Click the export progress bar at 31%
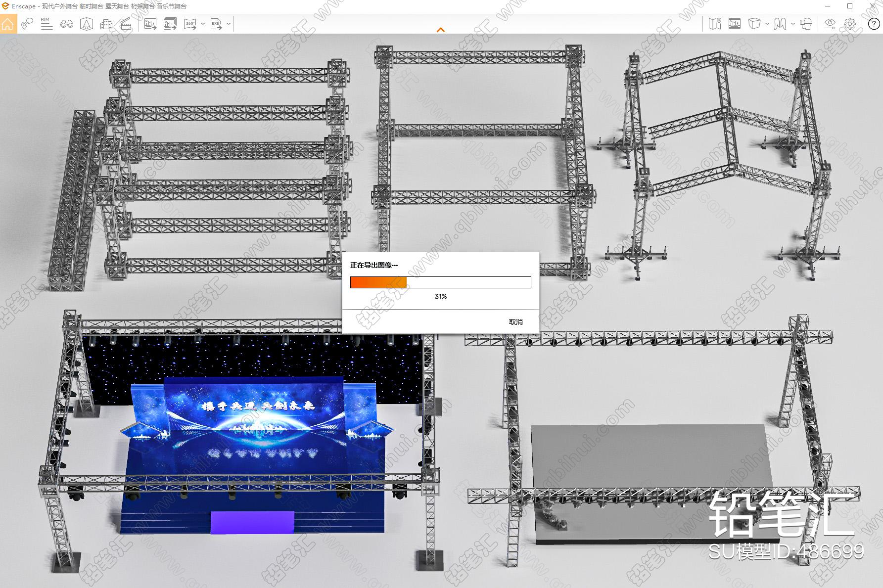 point(441,282)
